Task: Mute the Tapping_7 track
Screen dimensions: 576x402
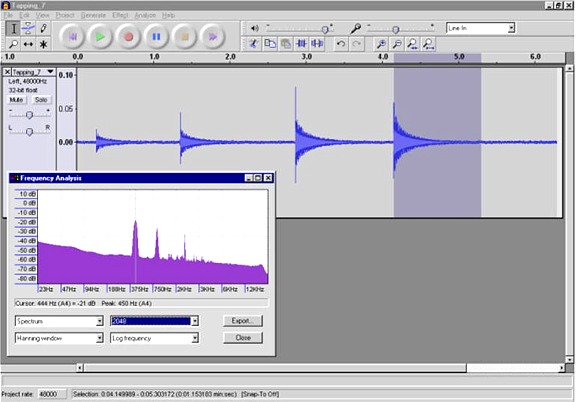Action: pos(17,100)
